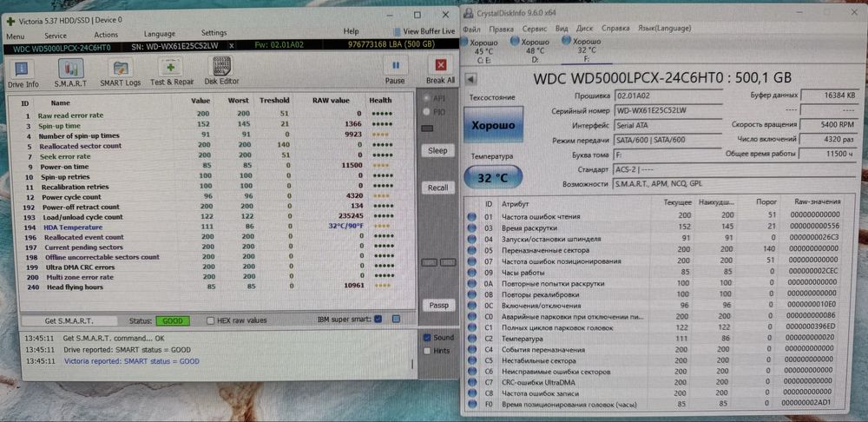Click the Get S.M.A.R.T. button
Viewport: 868px width, 422px height.
[x=69, y=320]
